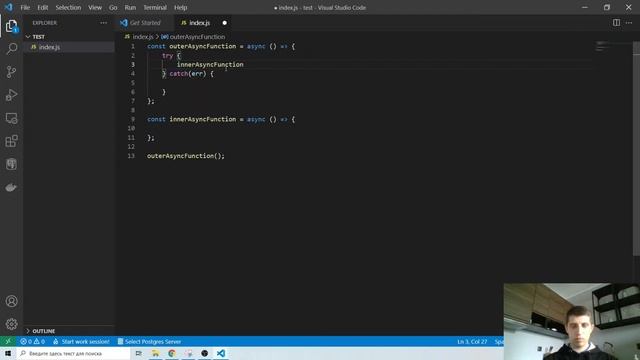Open Chrome from the taskbar
This screenshot has width=640, height=360.
click(x=172, y=353)
